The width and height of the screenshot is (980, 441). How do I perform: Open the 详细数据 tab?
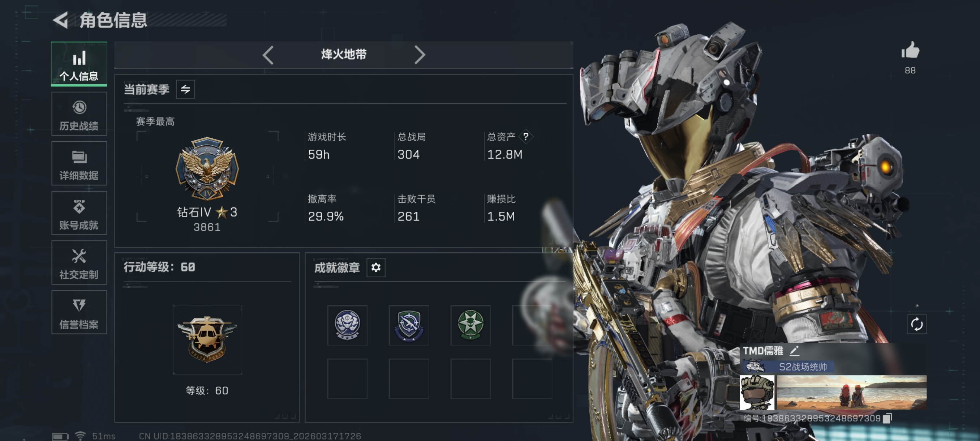tap(79, 163)
